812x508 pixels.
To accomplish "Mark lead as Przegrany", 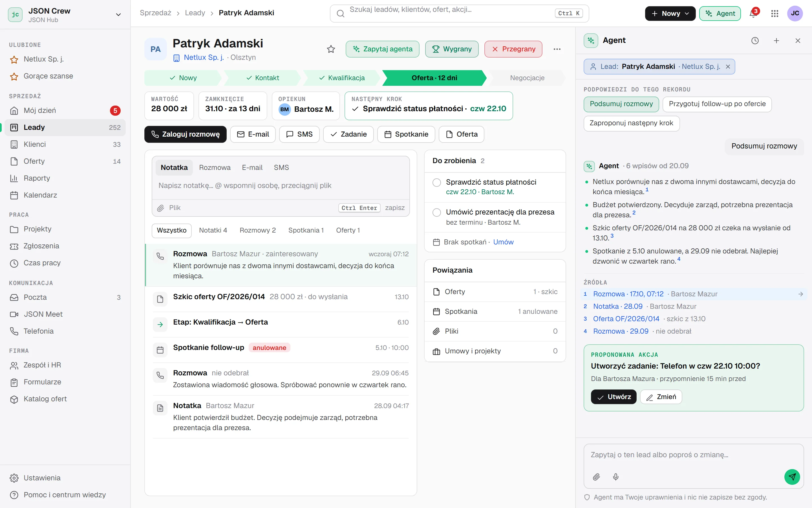I will point(513,49).
